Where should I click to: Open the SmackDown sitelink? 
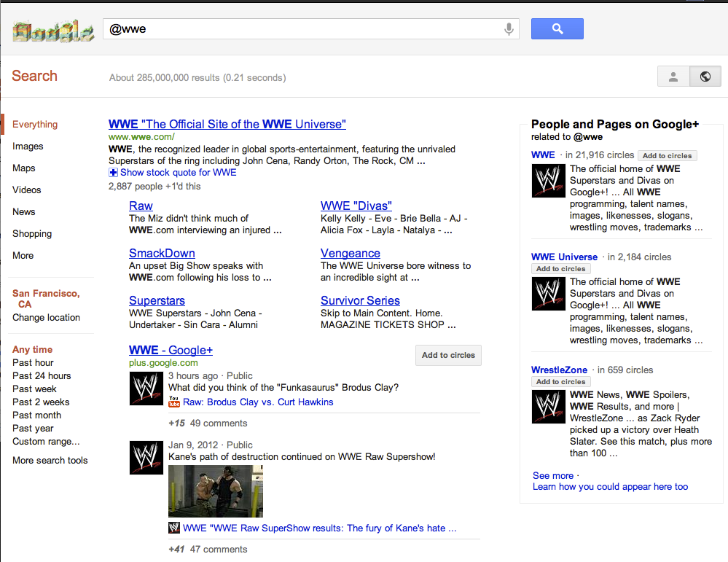(x=162, y=253)
